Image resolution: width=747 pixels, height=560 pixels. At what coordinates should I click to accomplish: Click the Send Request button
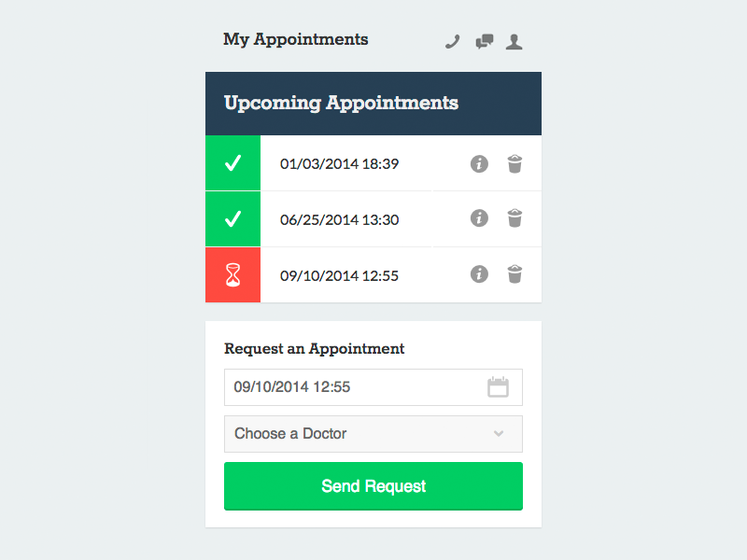[373, 486]
